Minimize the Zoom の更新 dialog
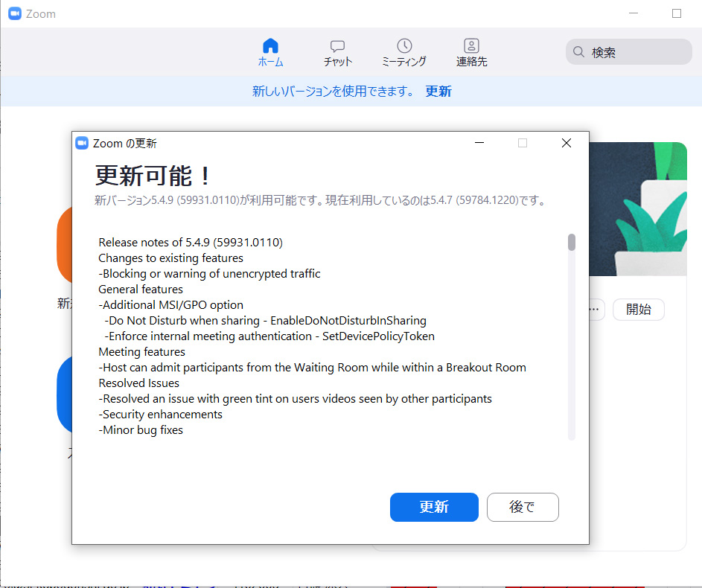The image size is (702, 588). (479, 143)
